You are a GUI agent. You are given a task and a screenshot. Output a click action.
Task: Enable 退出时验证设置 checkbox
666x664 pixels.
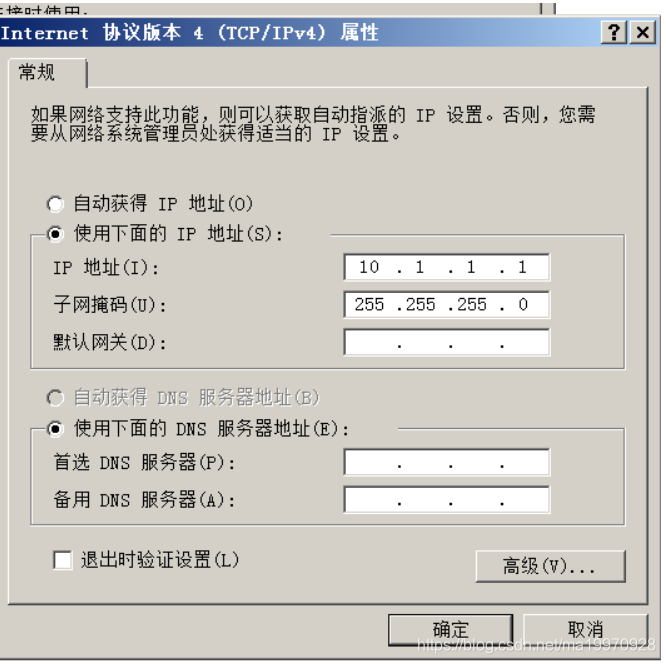tap(62, 559)
